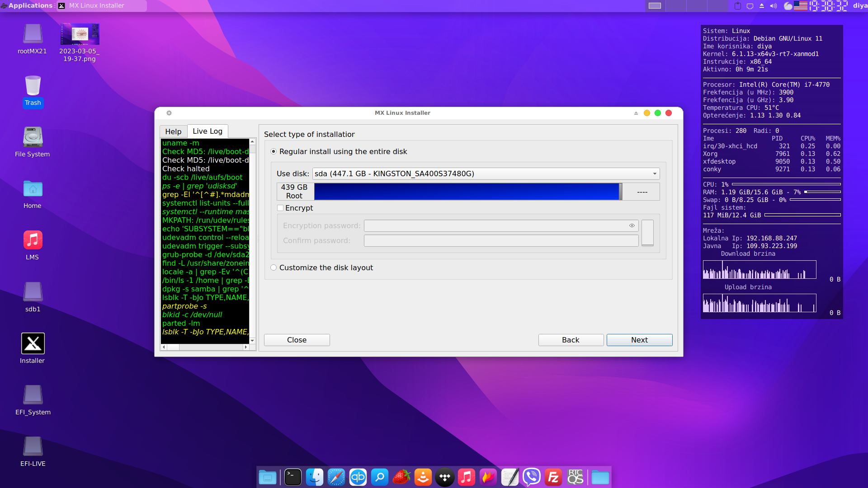Image resolution: width=868 pixels, height=488 pixels.
Task: Switch to the second workspace in pager
Action: pyautogui.click(x=676, y=6)
